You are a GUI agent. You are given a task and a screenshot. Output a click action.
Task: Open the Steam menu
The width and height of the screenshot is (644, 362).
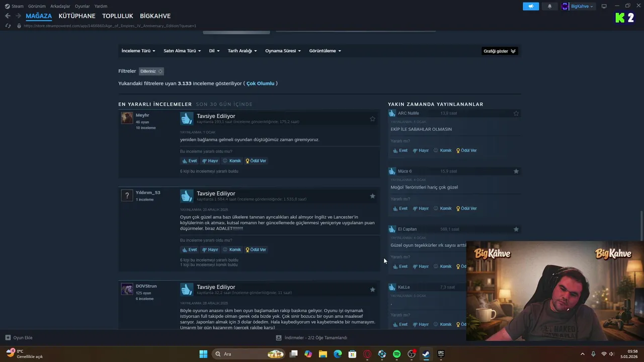click(18, 7)
